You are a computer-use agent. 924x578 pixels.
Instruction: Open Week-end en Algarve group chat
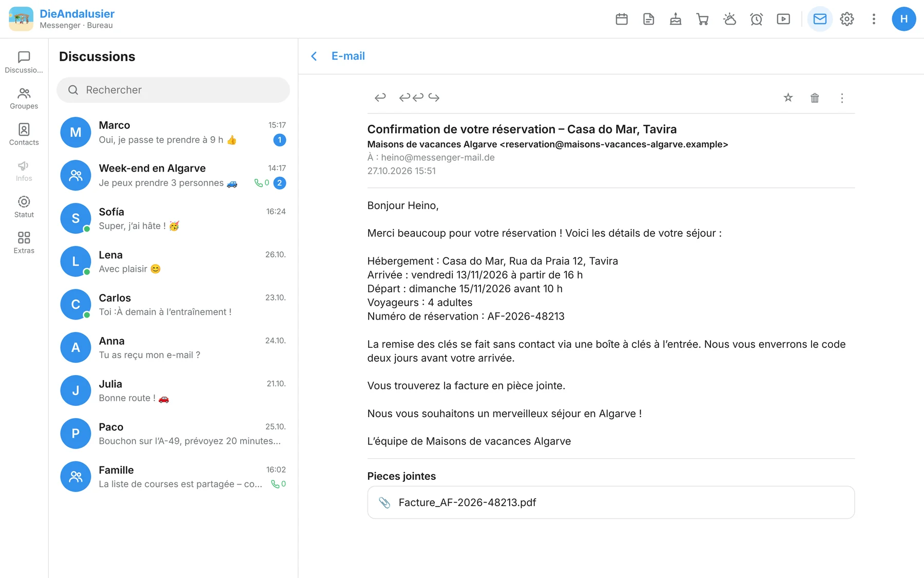(173, 175)
